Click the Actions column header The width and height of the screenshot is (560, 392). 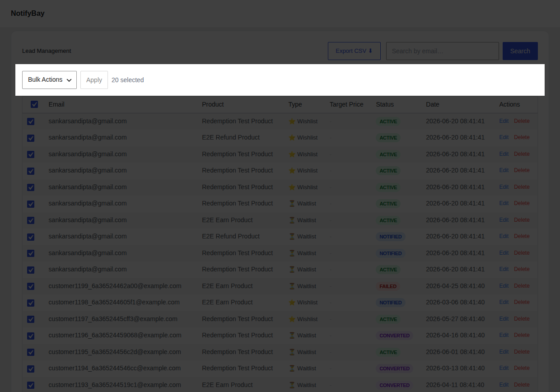509,104
